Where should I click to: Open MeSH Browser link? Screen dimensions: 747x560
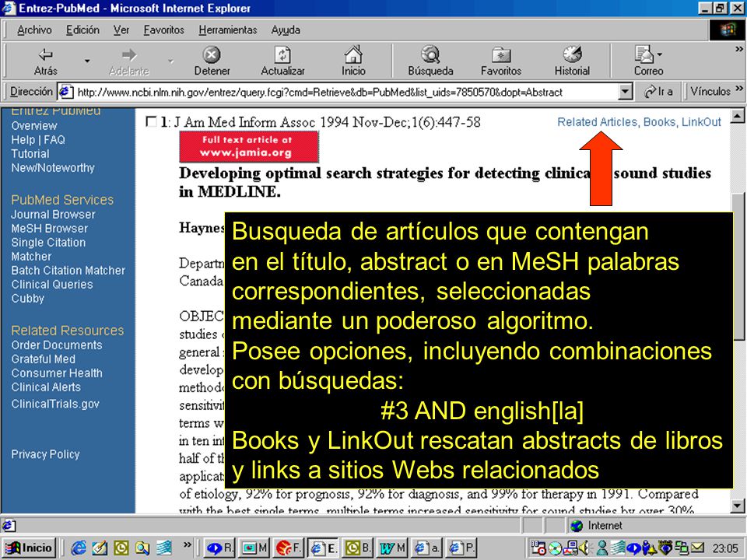pyautogui.click(x=50, y=229)
